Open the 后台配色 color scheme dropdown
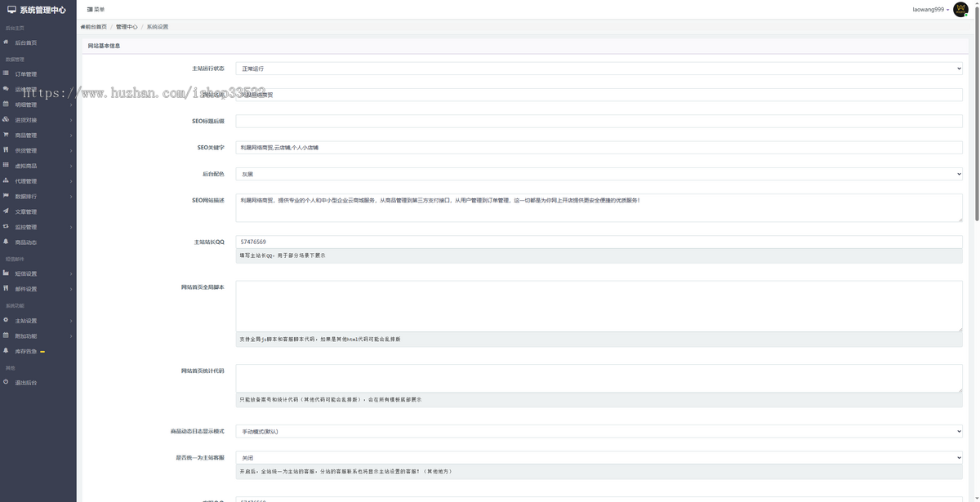Image resolution: width=980 pixels, height=502 pixels. 599,174
